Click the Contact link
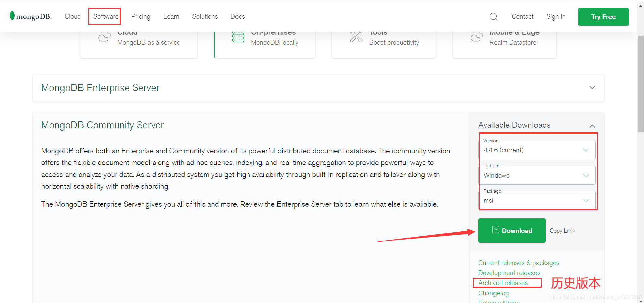 click(522, 17)
